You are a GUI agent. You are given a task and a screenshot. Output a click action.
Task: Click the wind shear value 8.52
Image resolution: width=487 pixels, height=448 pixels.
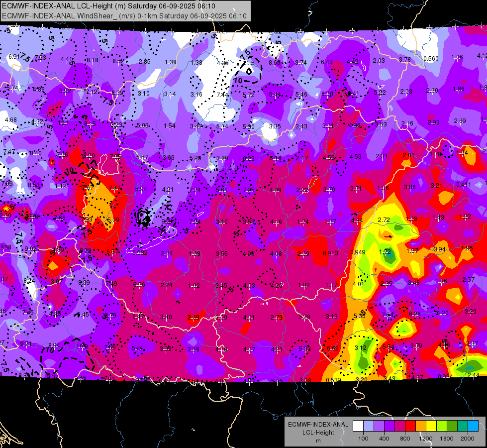(x=118, y=61)
